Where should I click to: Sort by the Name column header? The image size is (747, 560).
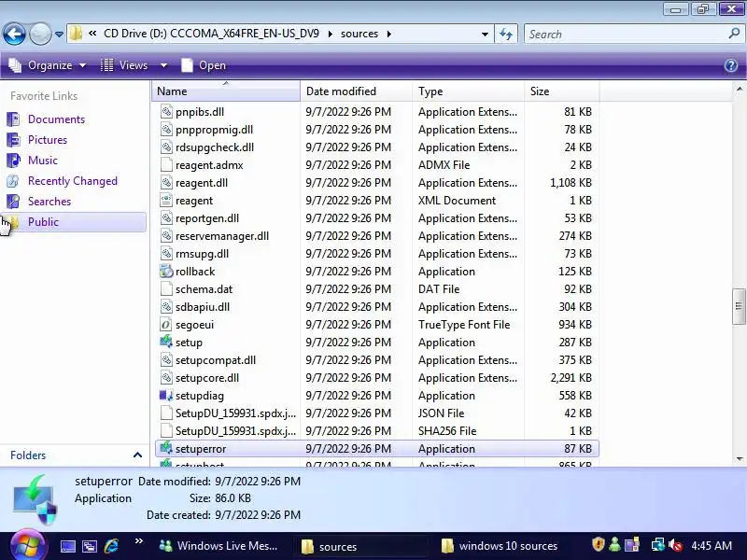(x=226, y=91)
